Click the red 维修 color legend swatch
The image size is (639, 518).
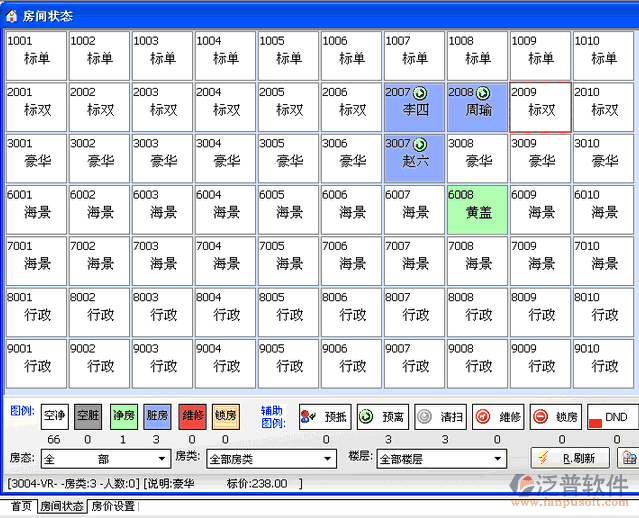[192, 415]
